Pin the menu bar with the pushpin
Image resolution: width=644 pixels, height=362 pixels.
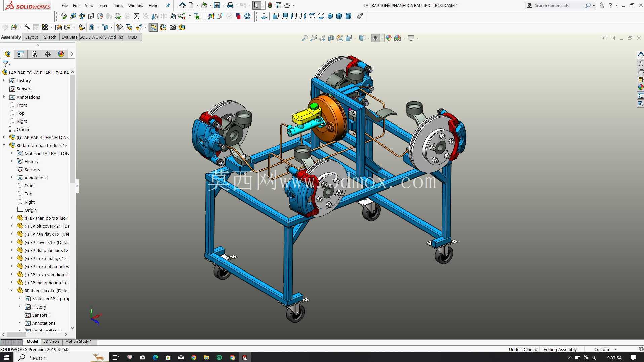point(168,5)
